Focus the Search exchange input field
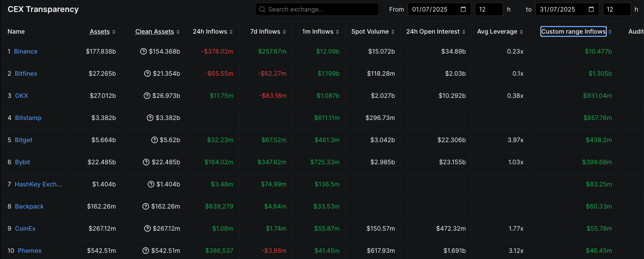Viewport: 644px width, 259px height. click(x=317, y=9)
